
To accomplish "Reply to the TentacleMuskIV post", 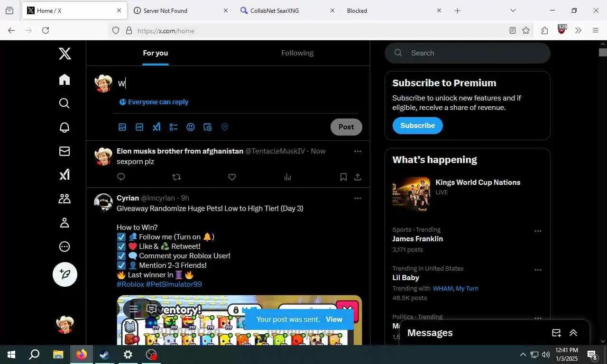I will tap(121, 177).
